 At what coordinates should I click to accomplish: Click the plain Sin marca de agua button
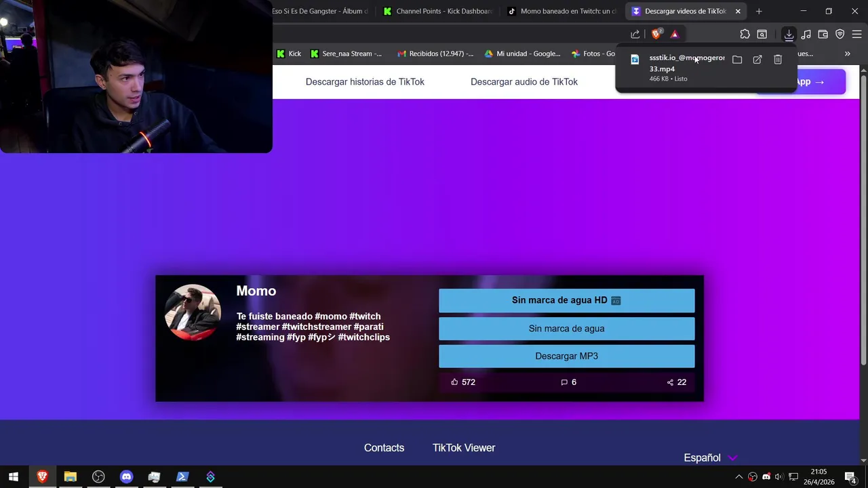click(566, 329)
